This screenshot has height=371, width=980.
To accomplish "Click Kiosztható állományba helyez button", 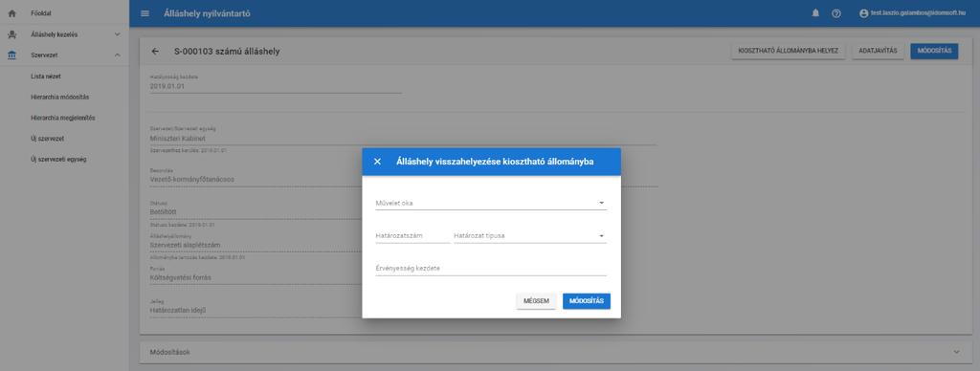I will [x=789, y=52].
